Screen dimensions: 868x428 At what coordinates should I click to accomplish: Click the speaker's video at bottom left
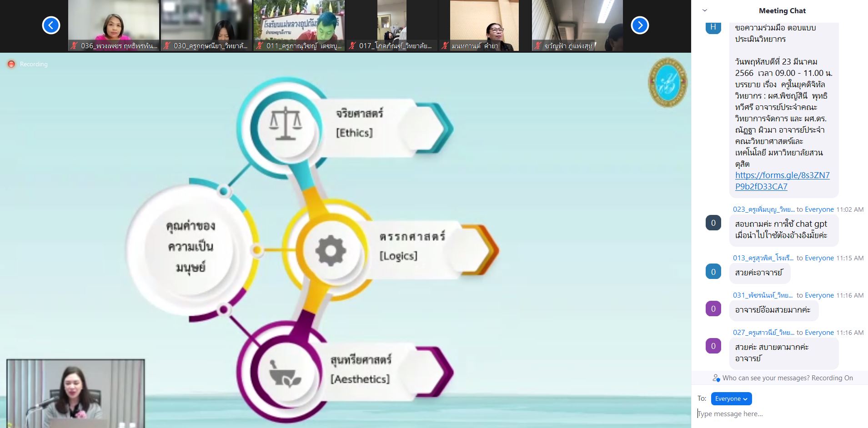coord(75,393)
